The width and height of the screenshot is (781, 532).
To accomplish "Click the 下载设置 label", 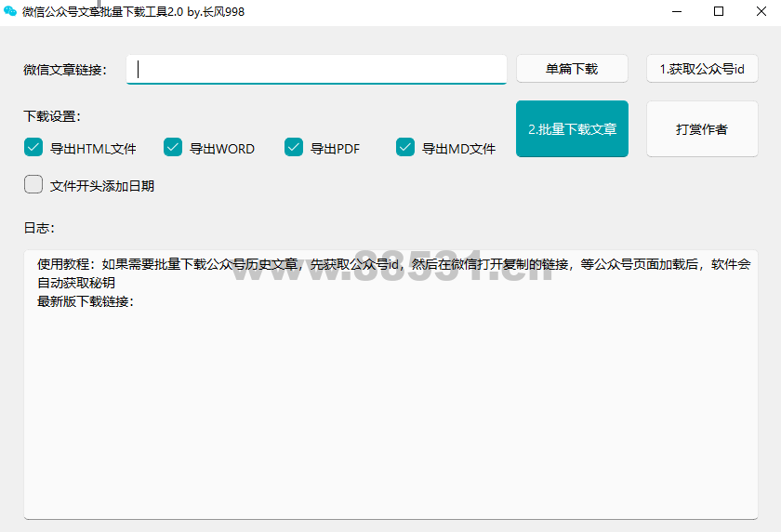I will 52,116.
